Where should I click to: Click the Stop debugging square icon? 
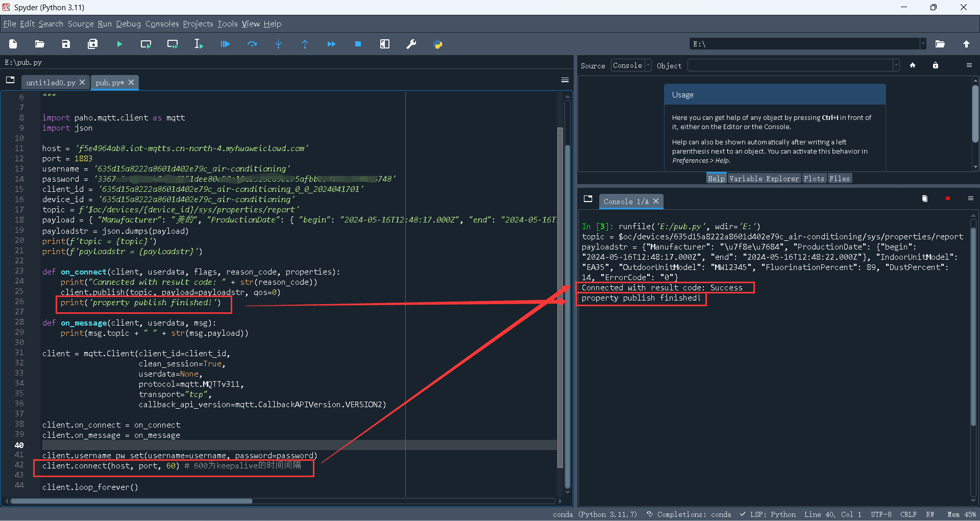point(358,44)
